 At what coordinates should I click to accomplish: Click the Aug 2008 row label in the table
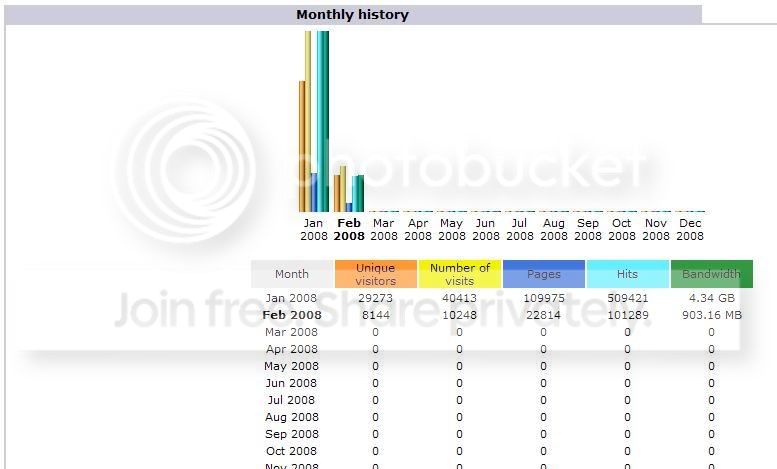click(x=291, y=417)
